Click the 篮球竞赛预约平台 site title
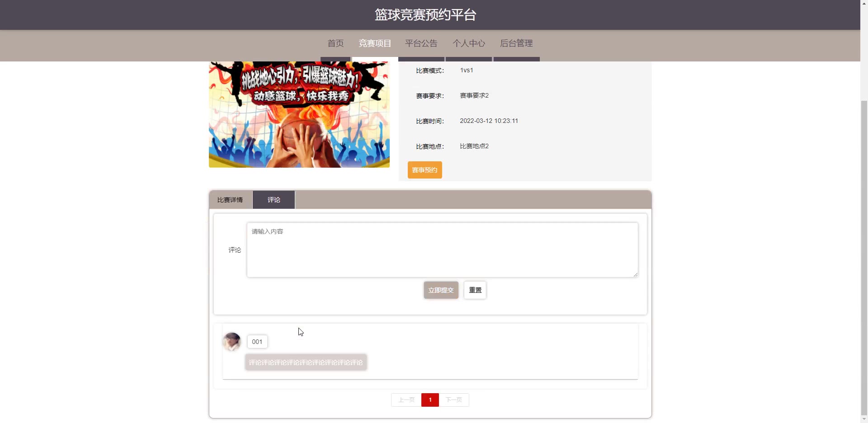 425,15
